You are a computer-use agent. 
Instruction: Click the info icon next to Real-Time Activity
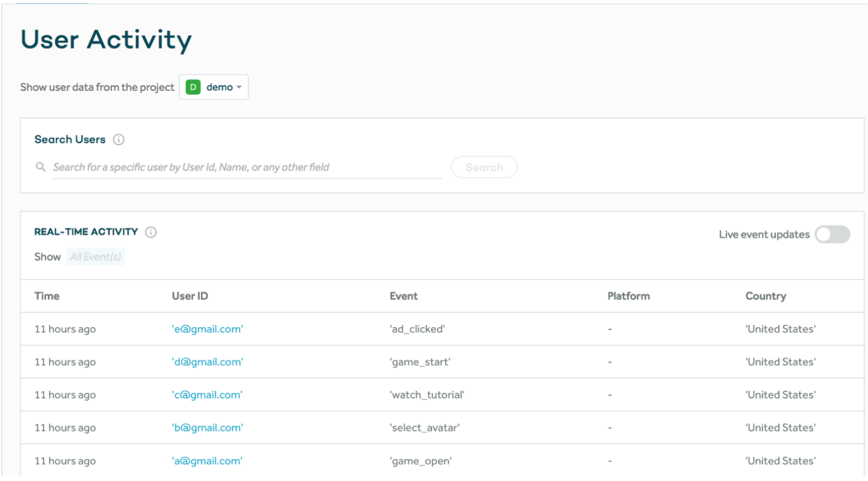[151, 232]
